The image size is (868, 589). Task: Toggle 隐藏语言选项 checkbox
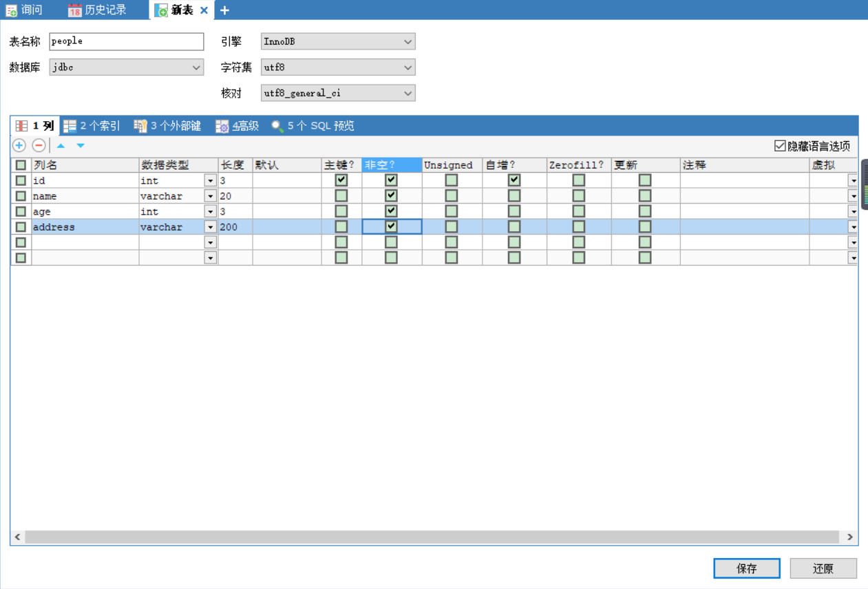coord(780,146)
